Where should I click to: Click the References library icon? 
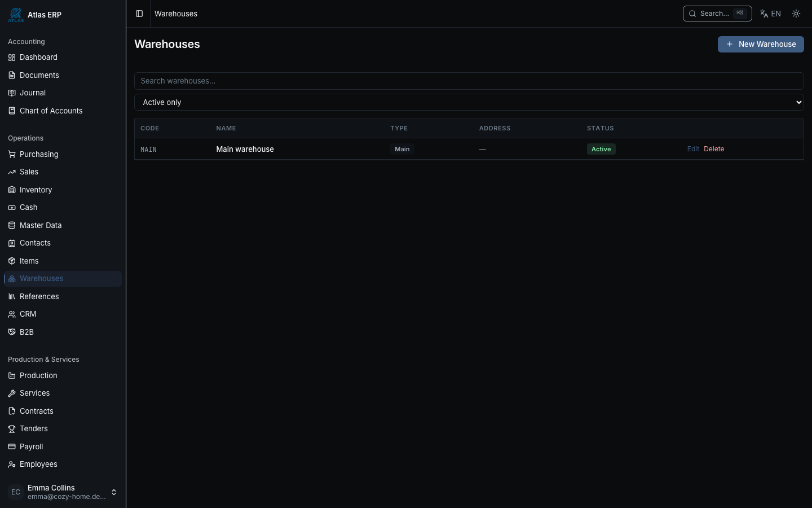tap(12, 296)
